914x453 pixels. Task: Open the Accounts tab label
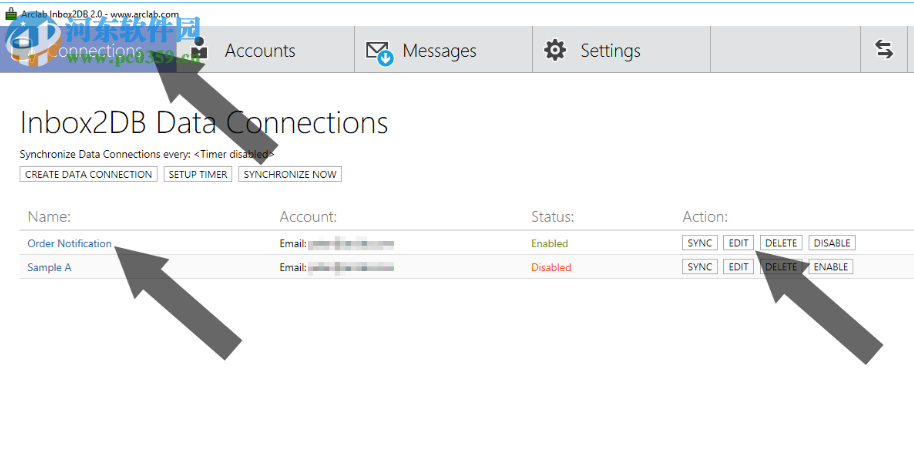[260, 51]
